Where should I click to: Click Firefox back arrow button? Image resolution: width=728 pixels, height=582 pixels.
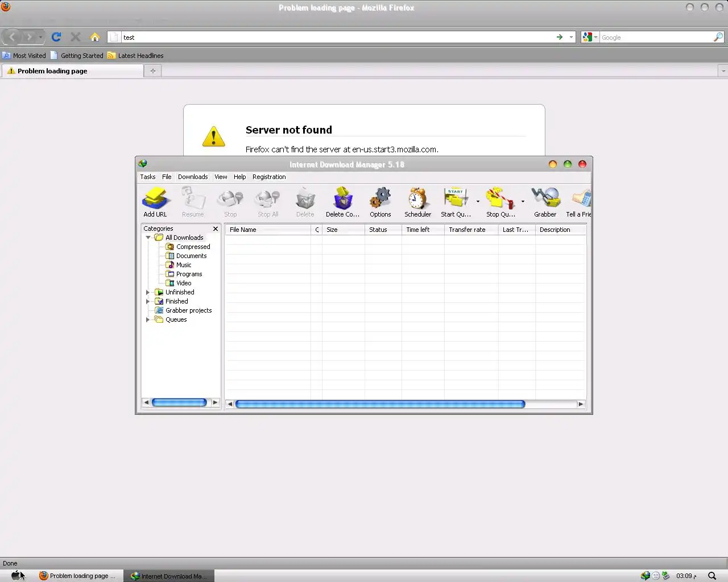point(12,37)
